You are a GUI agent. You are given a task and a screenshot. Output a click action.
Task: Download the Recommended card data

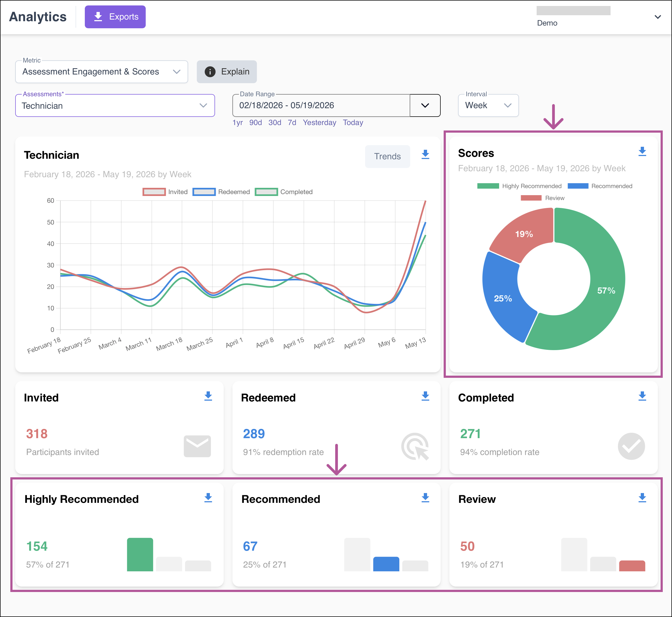[x=425, y=498]
